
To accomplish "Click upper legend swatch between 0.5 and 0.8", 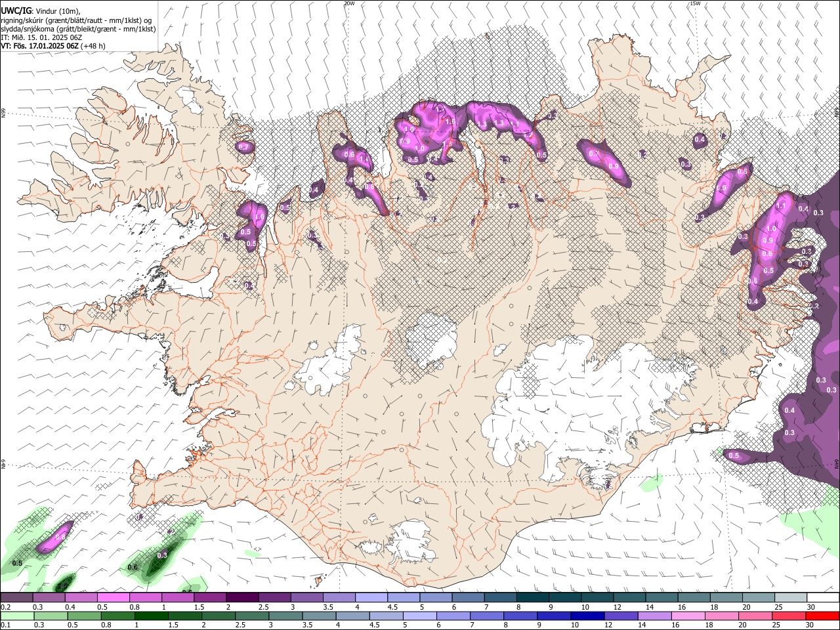I will (113, 598).
